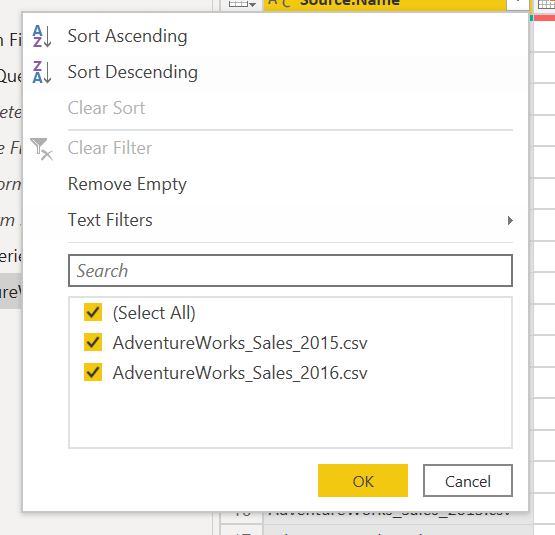This screenshot has width=555, height=535.
Task: Click the A-Z sort ascending icon
Action: tap(42, 36)
